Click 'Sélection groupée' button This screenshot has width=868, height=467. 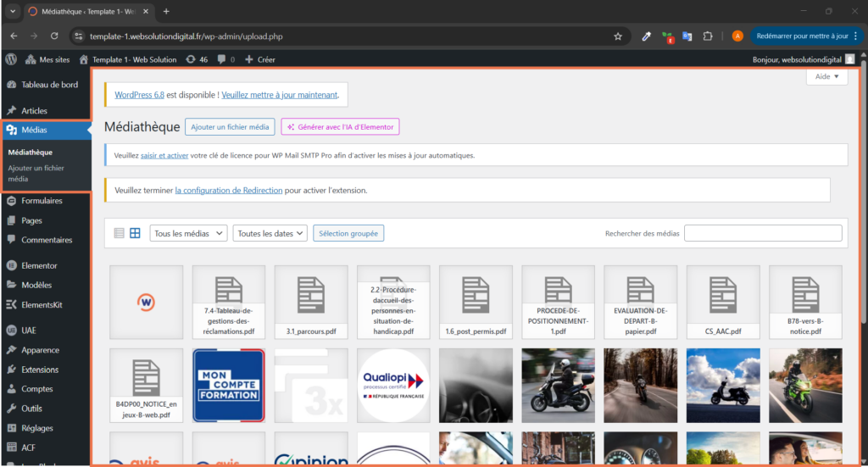pos(348,233)
